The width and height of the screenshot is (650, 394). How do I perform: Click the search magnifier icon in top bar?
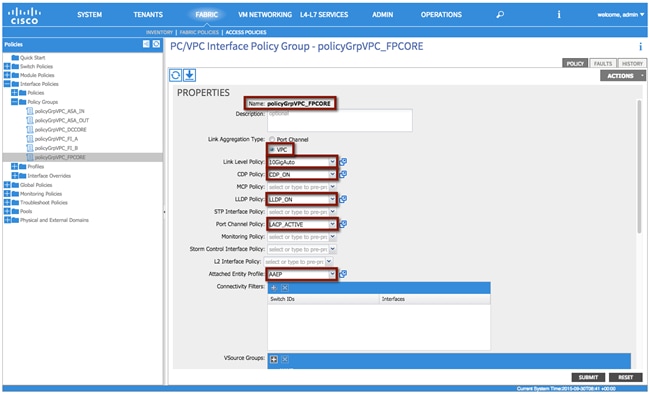click(x=500, y=15)
